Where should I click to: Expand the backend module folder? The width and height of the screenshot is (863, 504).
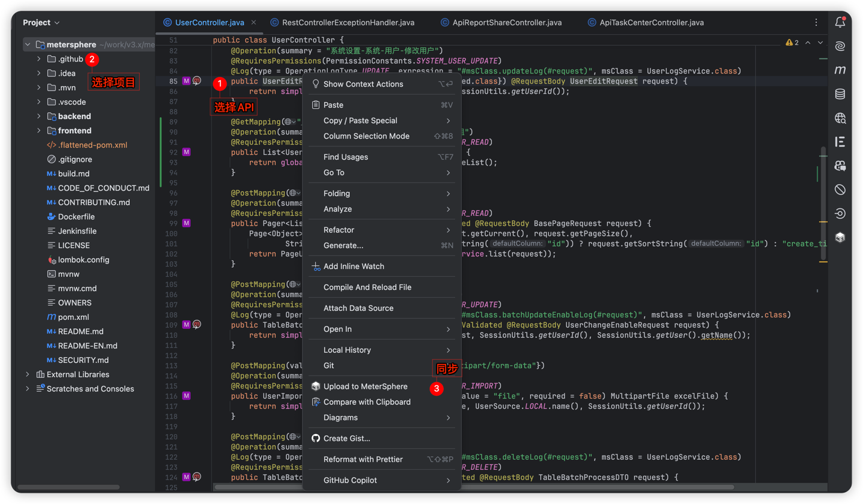coord(39,116)
